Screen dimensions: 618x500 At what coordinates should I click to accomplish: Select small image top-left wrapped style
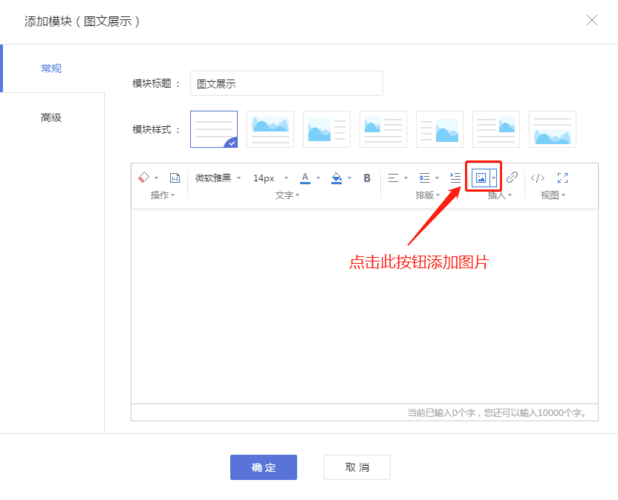click(x=383, y=129)
